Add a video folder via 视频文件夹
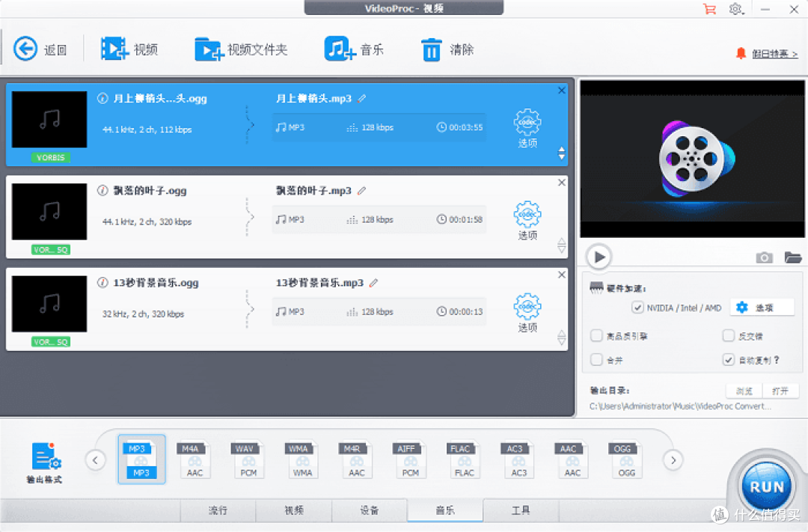The width and height of the screenshot is (808, 532). pyautogui.click(x=209, y=49)
